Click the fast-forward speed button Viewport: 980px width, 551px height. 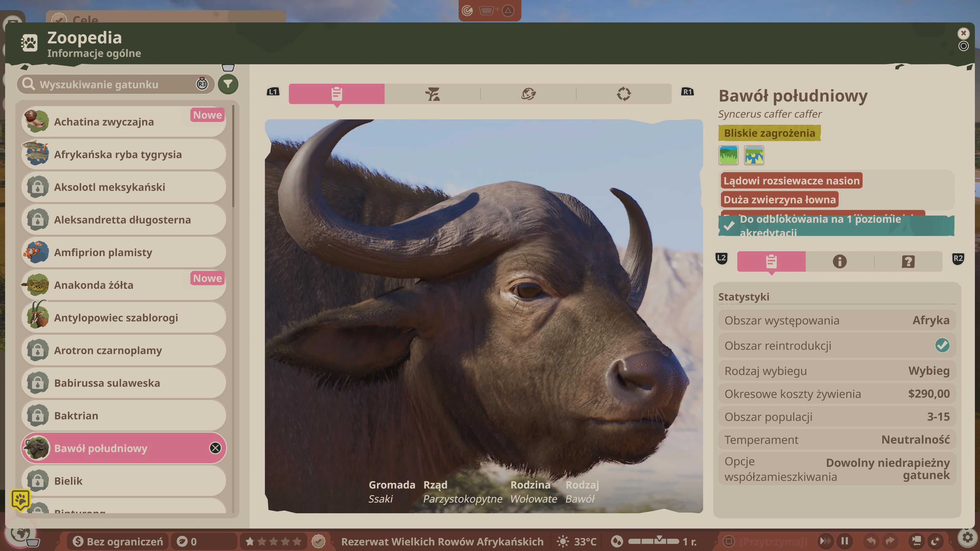tap(826, 541)
